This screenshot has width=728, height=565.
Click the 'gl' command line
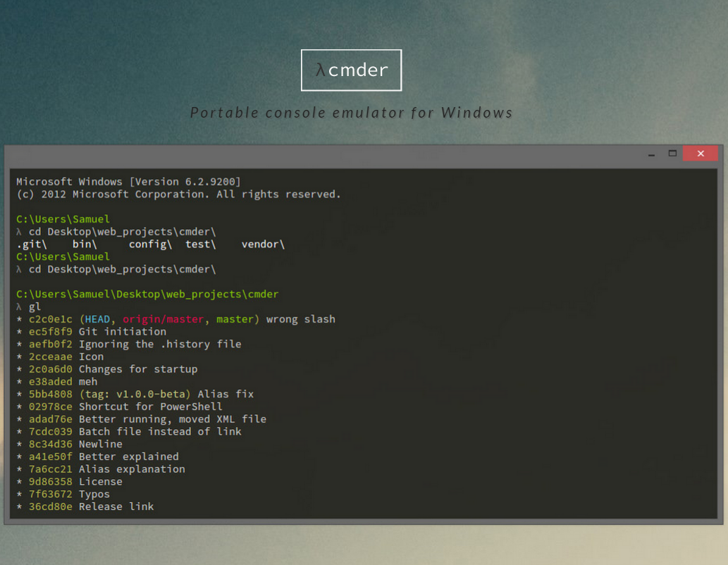pyautogui.click(x=29, y=307)
